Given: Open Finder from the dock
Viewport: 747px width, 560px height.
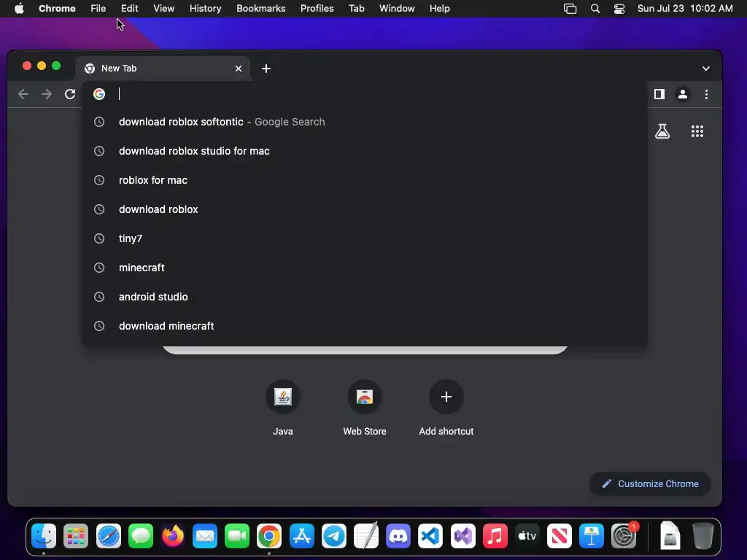Looking at the screenshot, I should pos(44,536).
